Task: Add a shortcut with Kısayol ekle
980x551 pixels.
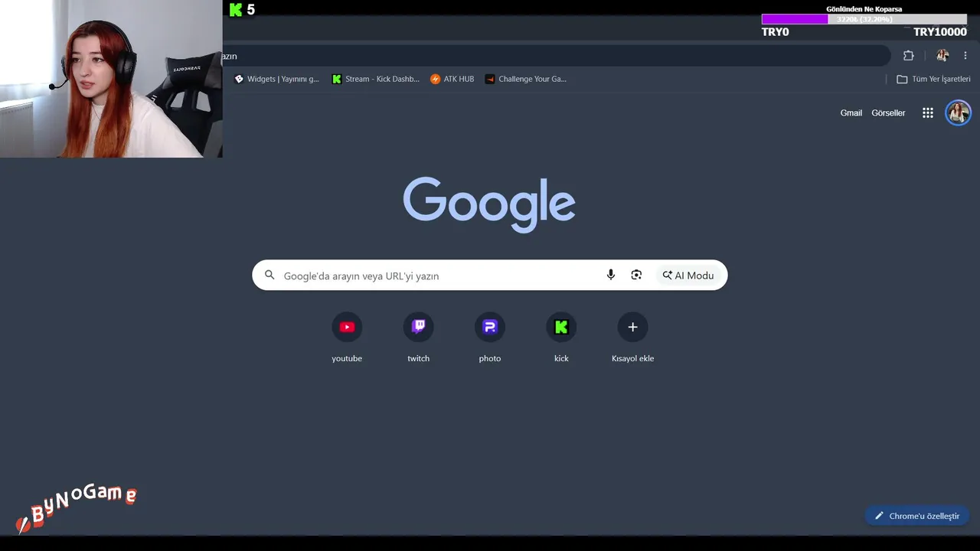Action: (632, 337)
